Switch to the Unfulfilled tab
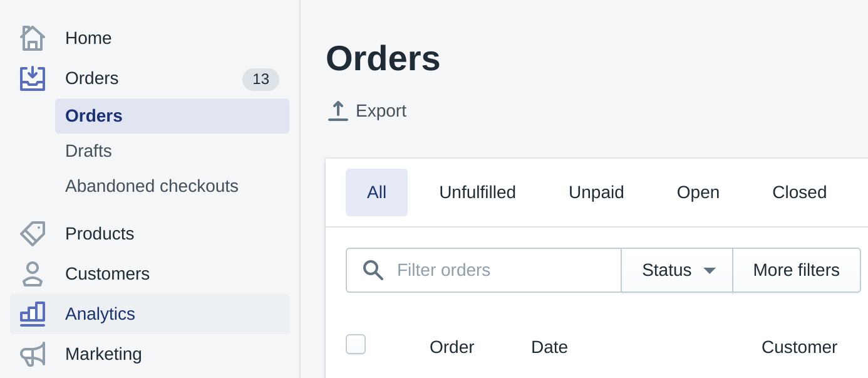 point(477,192)
